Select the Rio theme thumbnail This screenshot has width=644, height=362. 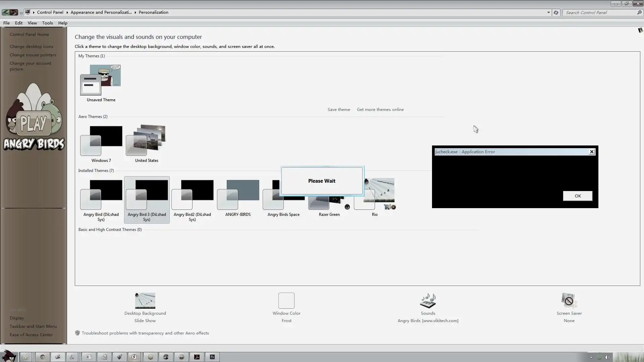click(x=379, y=194)
